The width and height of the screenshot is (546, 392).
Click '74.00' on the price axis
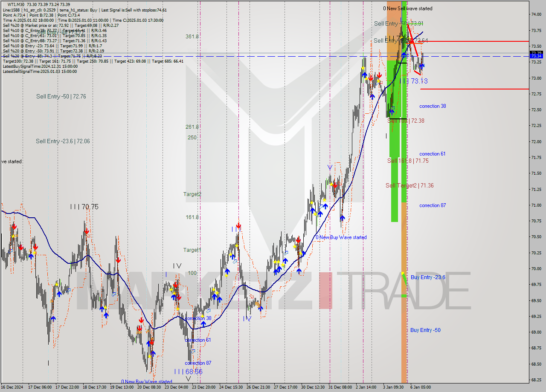[x=536, y=14]
